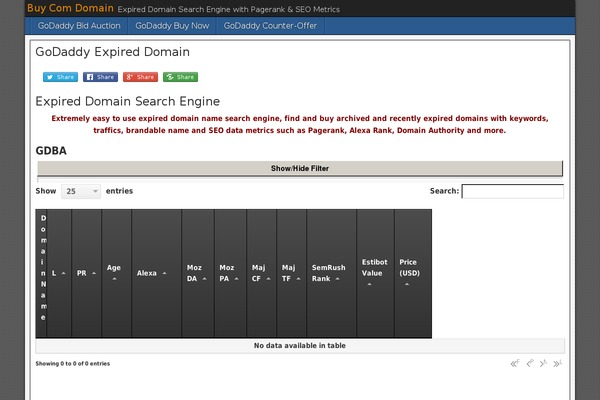The image size is (600, 400).
Task: Open GoDaddy Counter-Offer tab
Action: point(270,26)
